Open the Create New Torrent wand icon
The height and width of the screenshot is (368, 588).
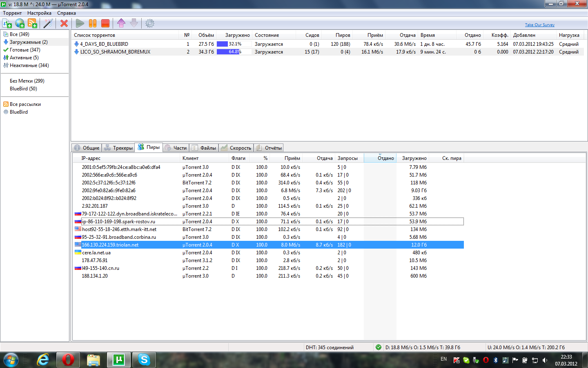[x=49, y=23]
